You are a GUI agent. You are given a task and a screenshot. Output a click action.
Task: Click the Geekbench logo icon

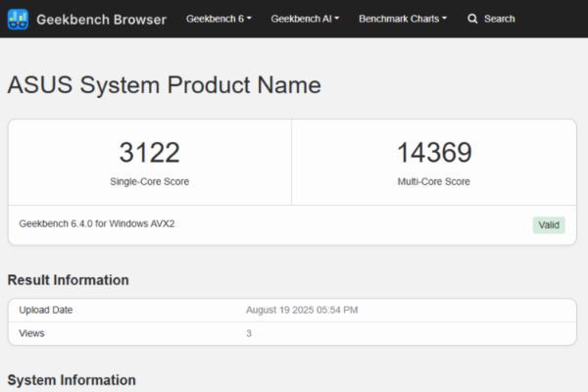(x=18, y=20)
